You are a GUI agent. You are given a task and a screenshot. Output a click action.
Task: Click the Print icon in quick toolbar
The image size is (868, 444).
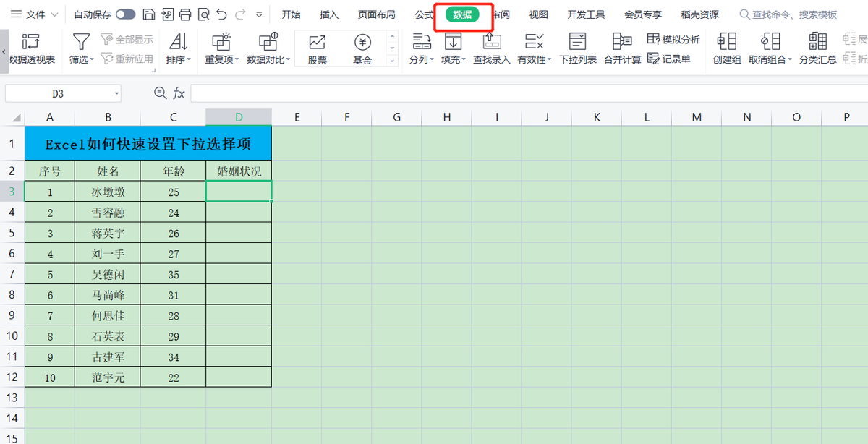(x=185, y=14)
